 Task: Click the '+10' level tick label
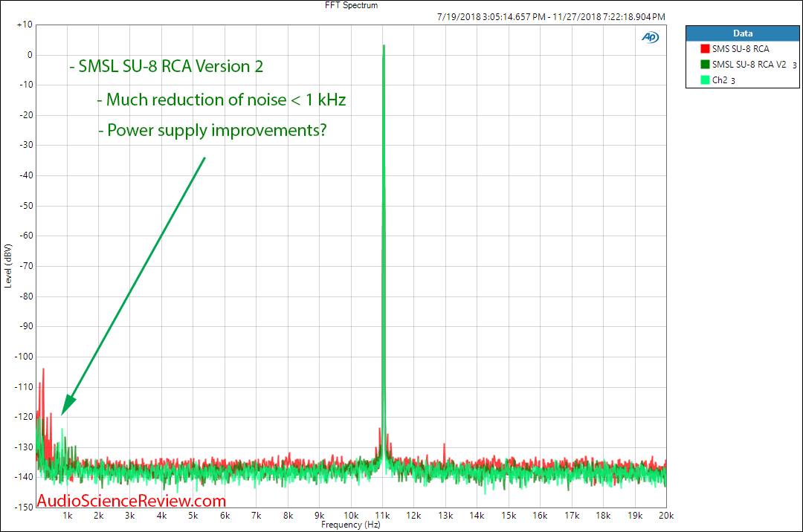pos(25,25)
